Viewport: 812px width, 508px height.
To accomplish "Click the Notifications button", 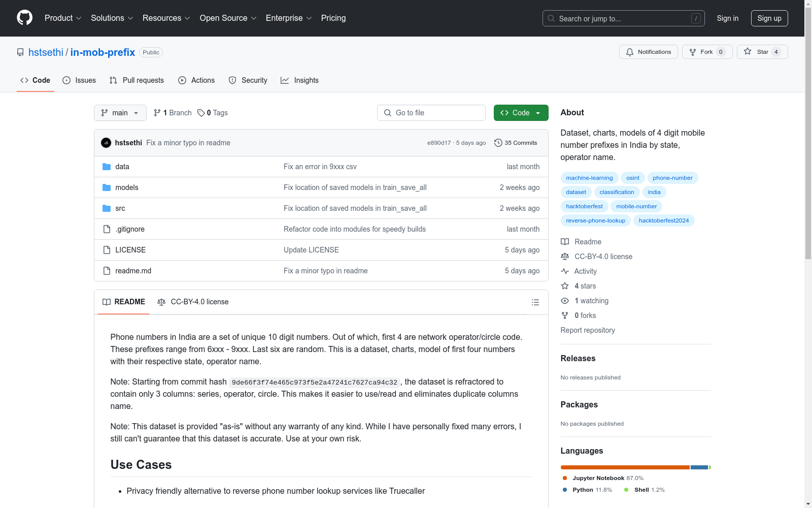I will (649, 52).
